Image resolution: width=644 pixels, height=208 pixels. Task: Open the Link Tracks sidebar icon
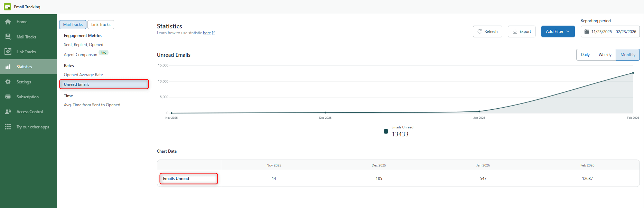coord(8,52)
